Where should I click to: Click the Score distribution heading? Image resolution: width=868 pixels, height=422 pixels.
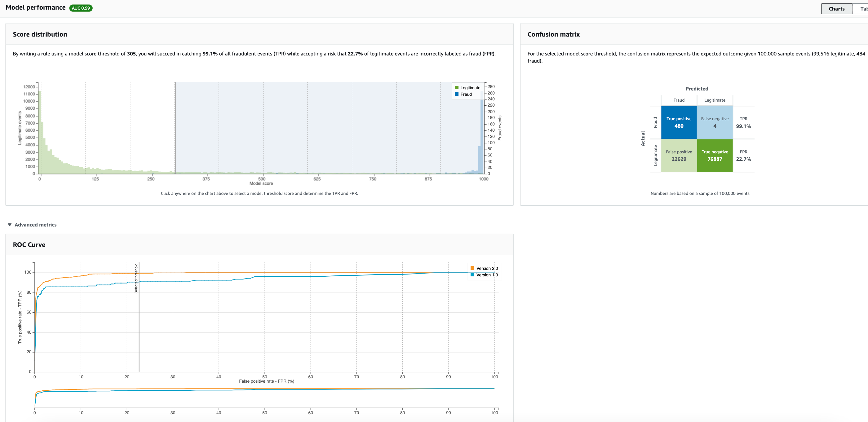(x=40, y=34)
